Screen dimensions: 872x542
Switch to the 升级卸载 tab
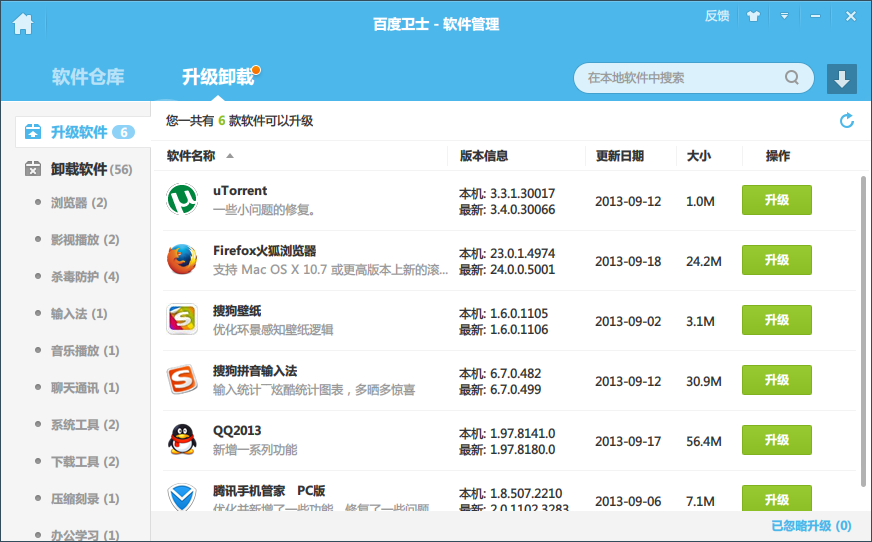click(x=218, y=77)
